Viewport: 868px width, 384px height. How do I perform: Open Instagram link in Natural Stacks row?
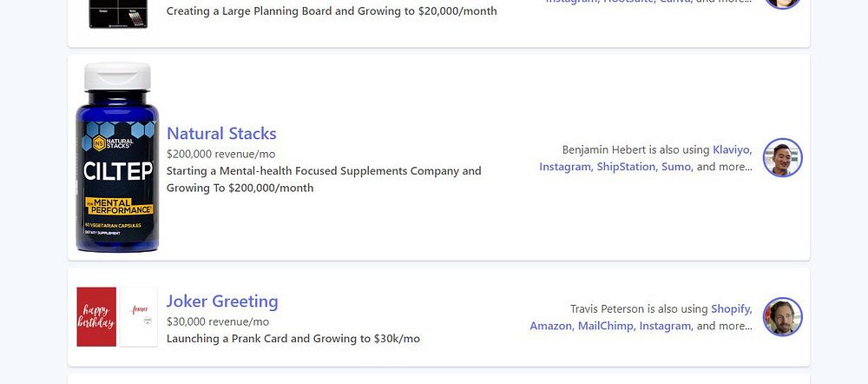(x=563, y=167)
